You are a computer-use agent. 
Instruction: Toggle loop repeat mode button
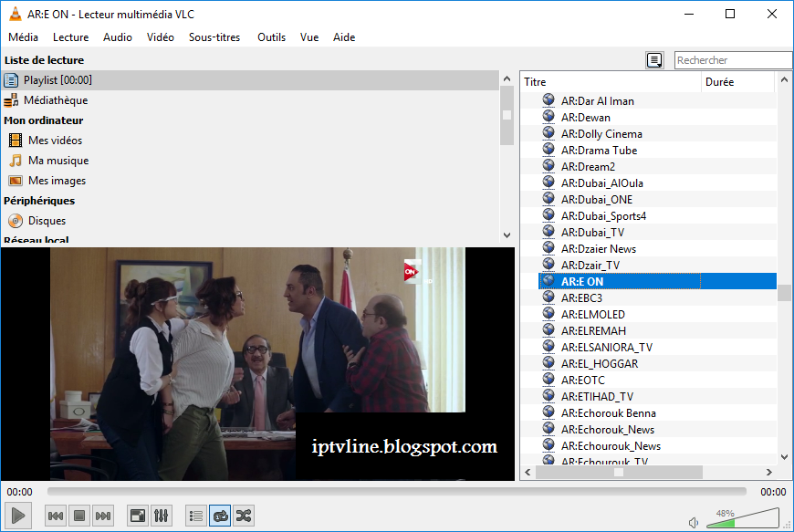point(220,516)
